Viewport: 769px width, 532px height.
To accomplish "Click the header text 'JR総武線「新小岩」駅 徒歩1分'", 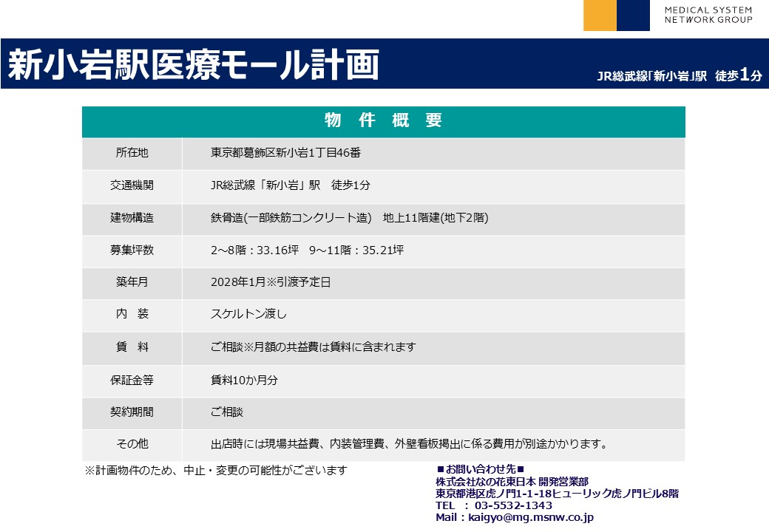I will tap(680, 75).
